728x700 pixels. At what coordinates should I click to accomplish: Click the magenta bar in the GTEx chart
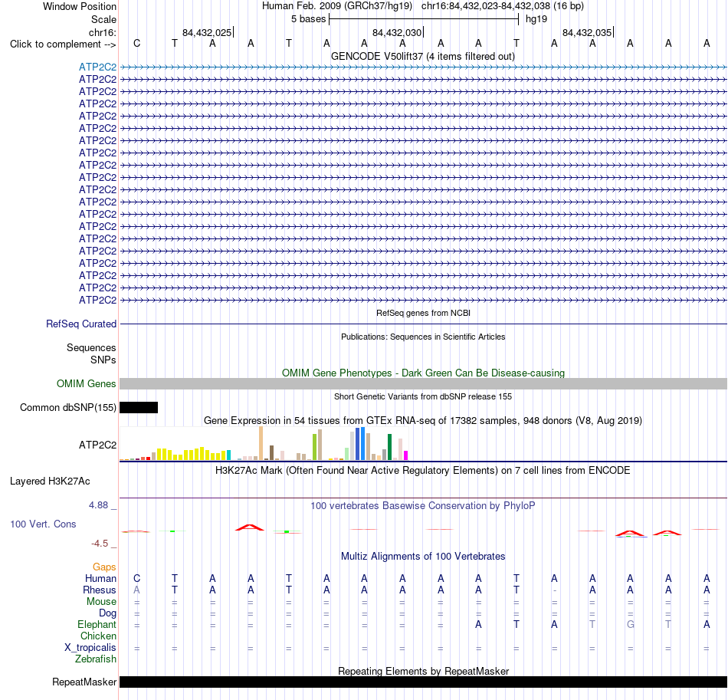pyautogui.click(x=406, y=455)
